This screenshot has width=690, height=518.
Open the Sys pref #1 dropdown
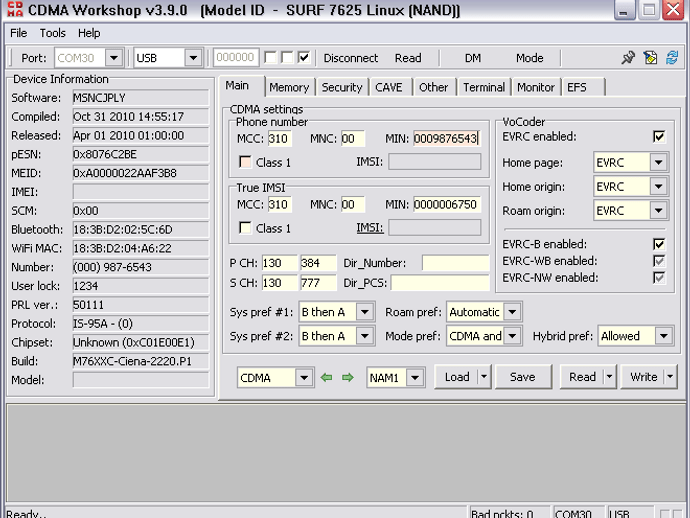(365, 312)
